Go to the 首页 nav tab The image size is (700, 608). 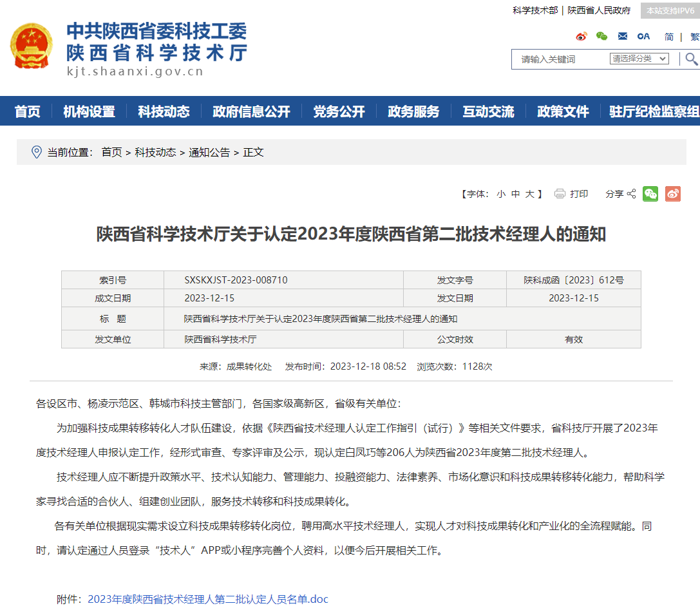(x=27, y=111)
